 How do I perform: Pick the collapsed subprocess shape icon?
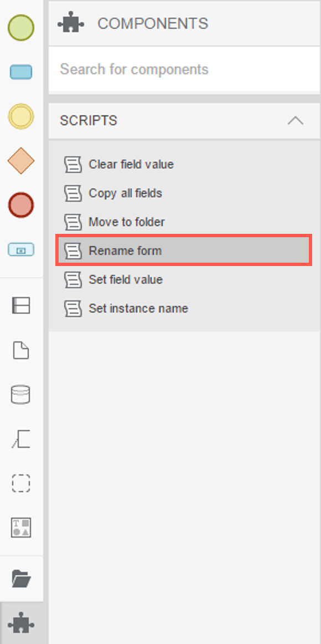tap(21, 249)
